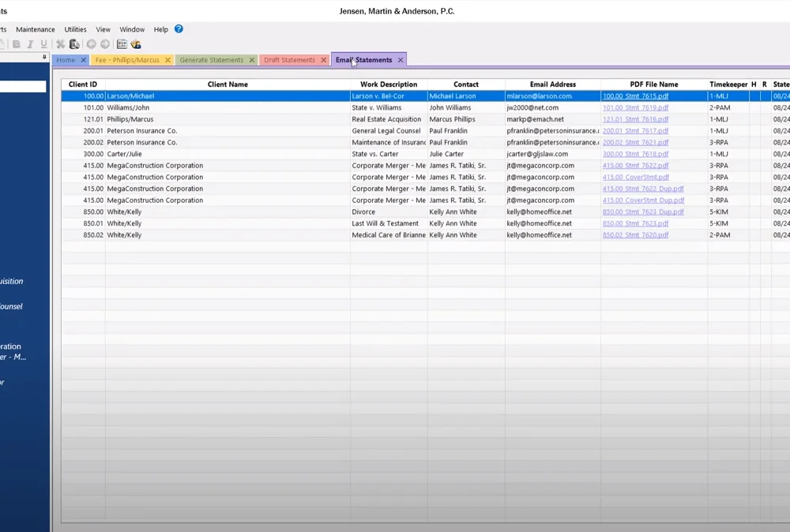The height and width of the screenshot is (532, 790).
Task: Click the search field in left panel
Action: (x=23, y=87)
